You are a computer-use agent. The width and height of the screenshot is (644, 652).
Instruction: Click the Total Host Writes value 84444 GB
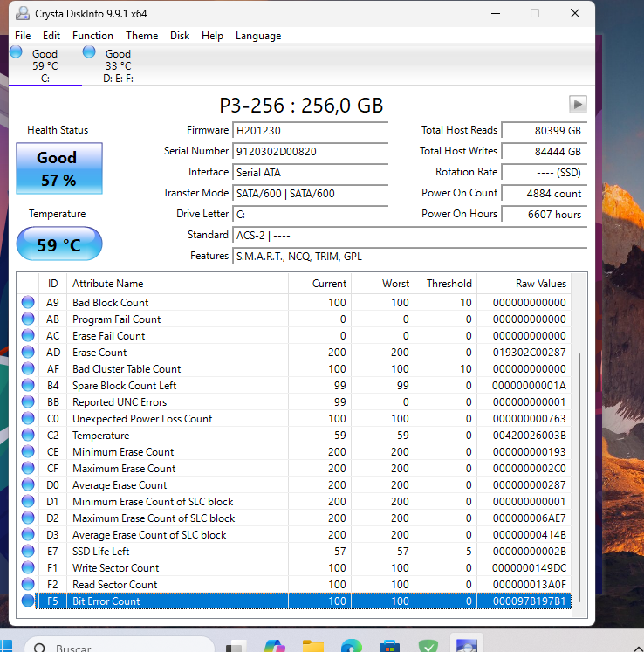pos(545,151)
